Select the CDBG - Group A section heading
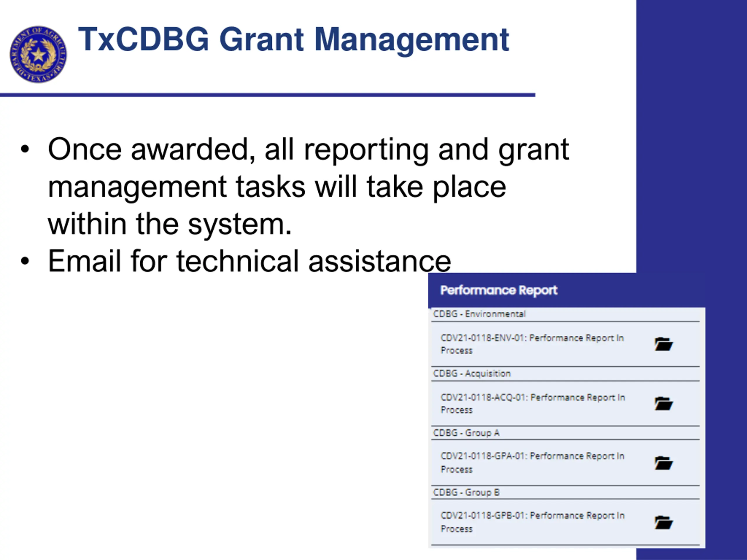The width and height of the screenshot is (747, 560). tap(466, 433)
